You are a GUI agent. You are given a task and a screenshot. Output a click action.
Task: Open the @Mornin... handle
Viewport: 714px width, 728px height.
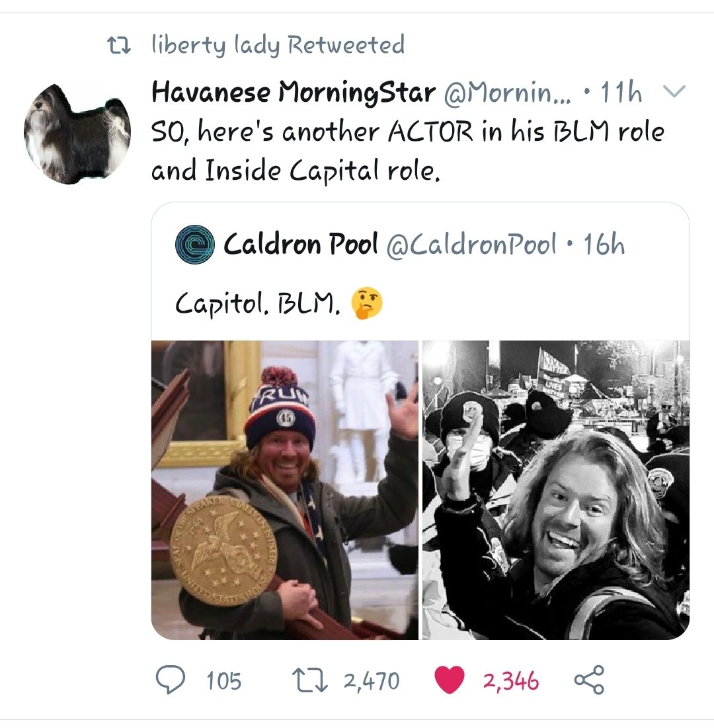pyautogui.click(x=508, y=93)
